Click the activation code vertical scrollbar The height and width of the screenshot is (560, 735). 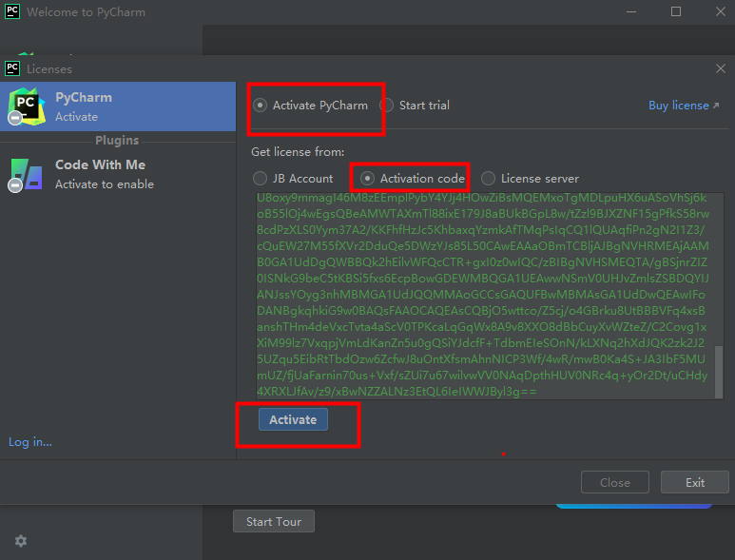(719, 371)
